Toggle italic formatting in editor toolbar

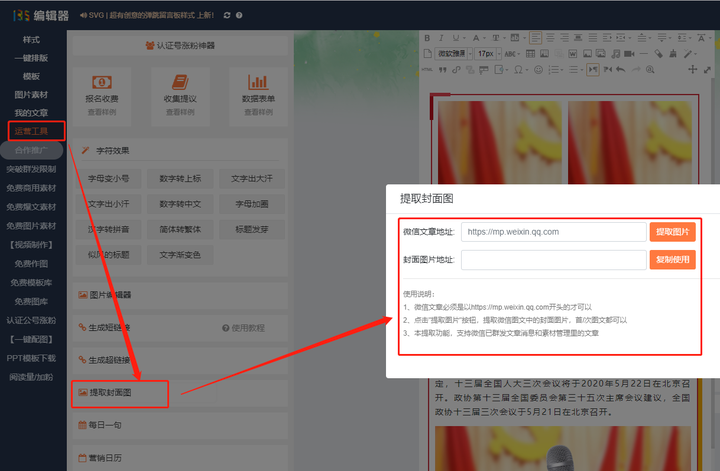tap(441, 38)
